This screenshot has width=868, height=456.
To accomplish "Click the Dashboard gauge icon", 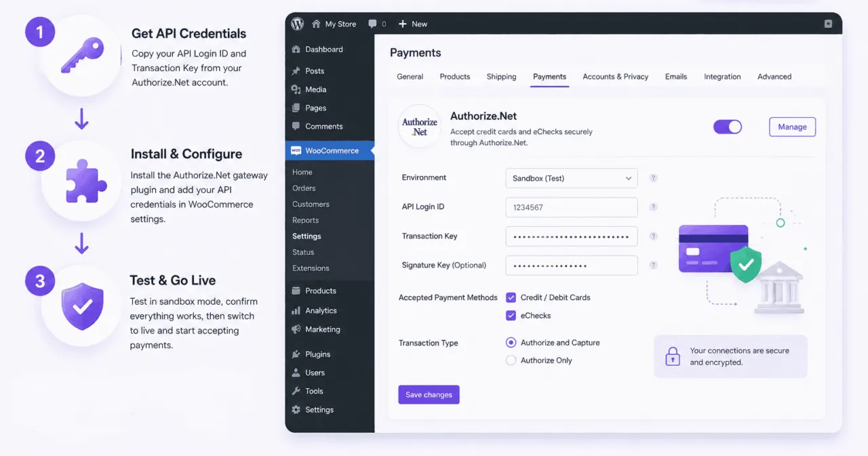I will point(296,49).
